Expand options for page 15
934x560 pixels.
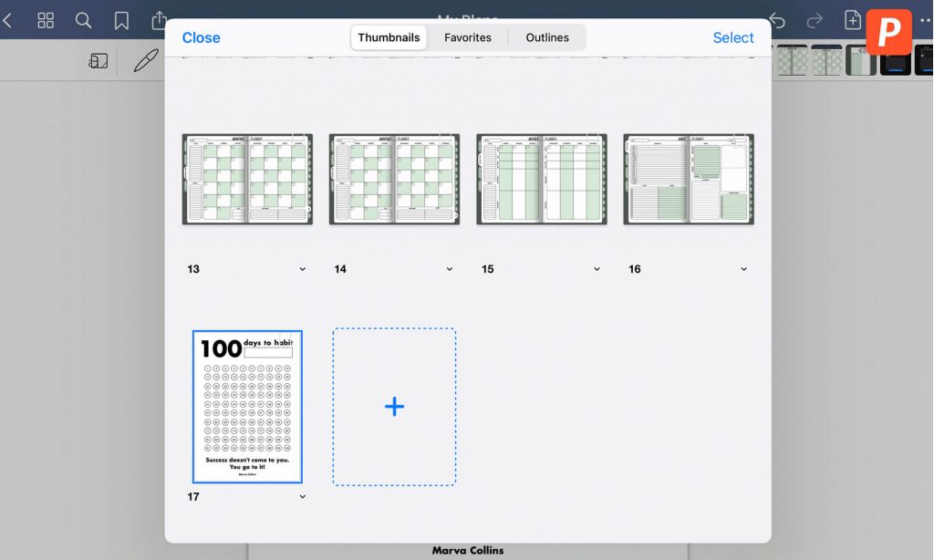(597, 269)
